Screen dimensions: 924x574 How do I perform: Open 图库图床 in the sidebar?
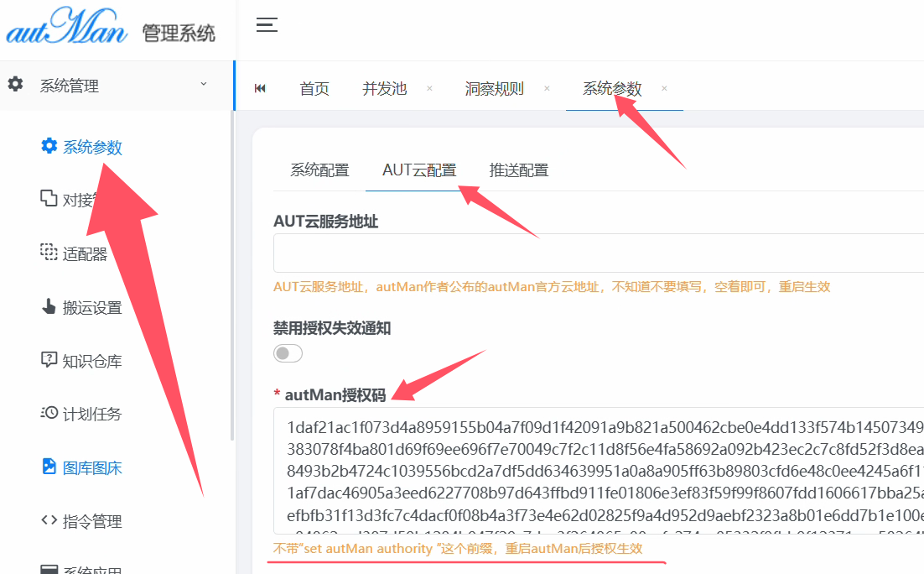(x=92, y=468)
